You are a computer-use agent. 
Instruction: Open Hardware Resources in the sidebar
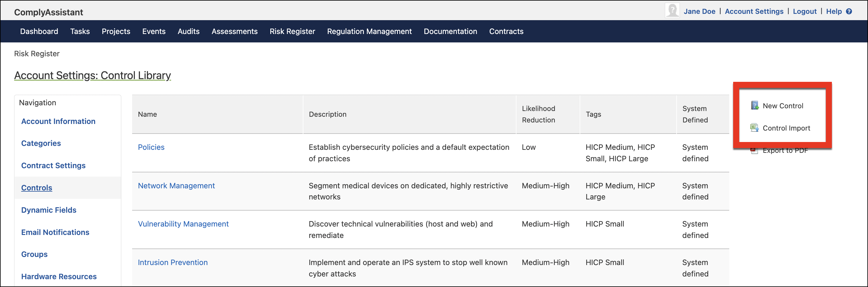(59, 276)
